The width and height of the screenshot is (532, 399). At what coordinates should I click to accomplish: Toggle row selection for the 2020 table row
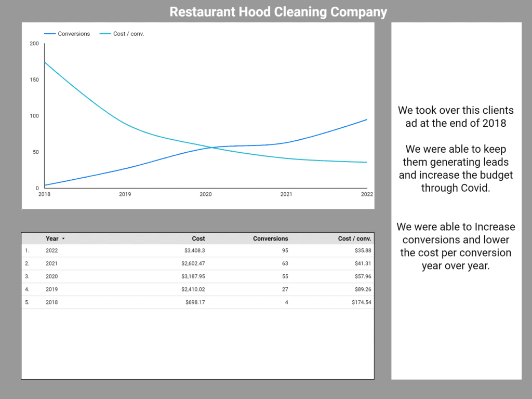tap(51, 276)
